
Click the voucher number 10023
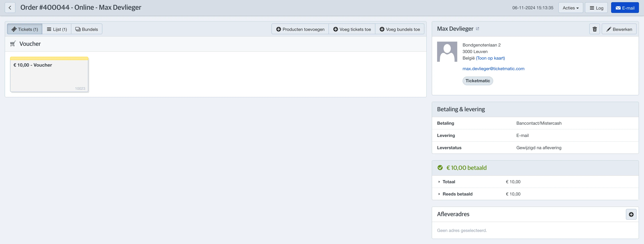pyautogui.click(x=80, y=88)
